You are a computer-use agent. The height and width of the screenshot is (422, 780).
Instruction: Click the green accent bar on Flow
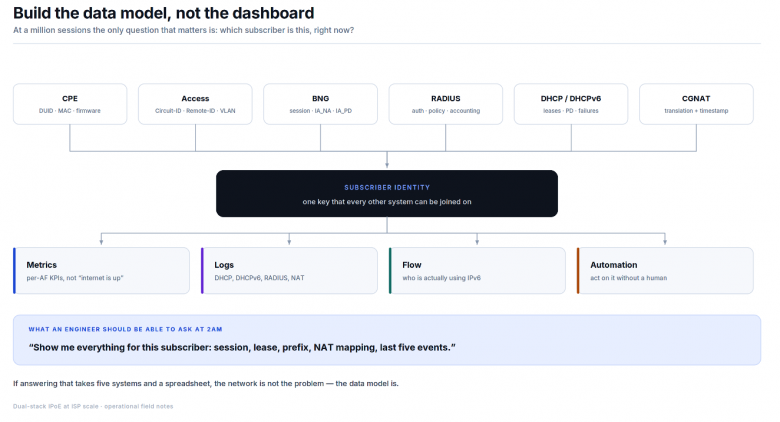(x=390, y=271)
